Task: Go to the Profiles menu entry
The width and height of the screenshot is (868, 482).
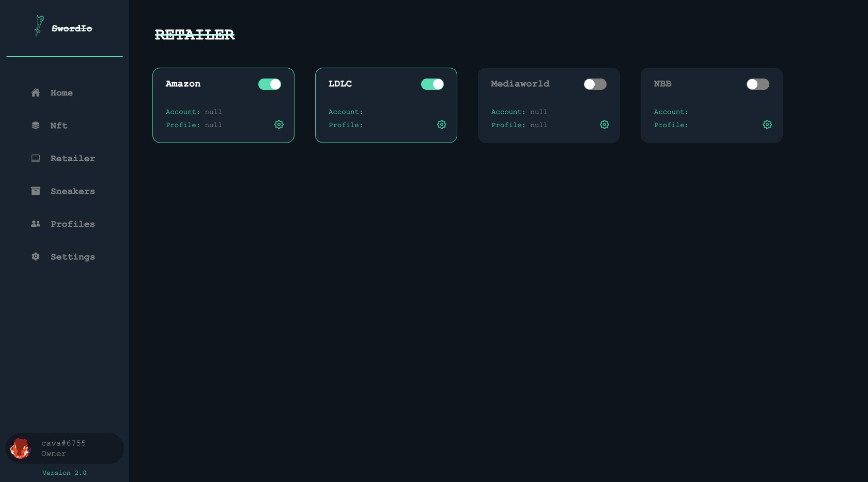Action: [72, 224]
